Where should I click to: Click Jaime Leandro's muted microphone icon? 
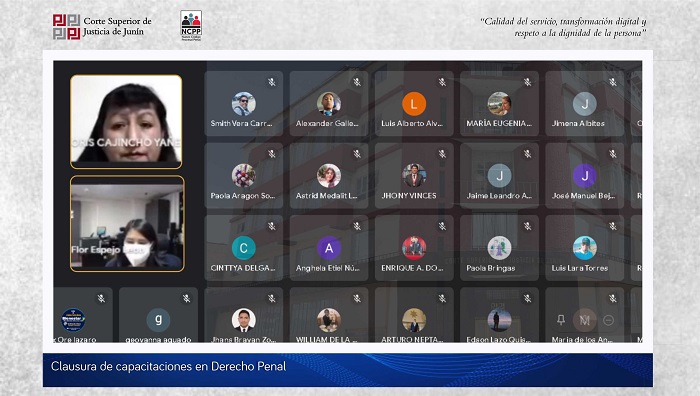[527, 154]
